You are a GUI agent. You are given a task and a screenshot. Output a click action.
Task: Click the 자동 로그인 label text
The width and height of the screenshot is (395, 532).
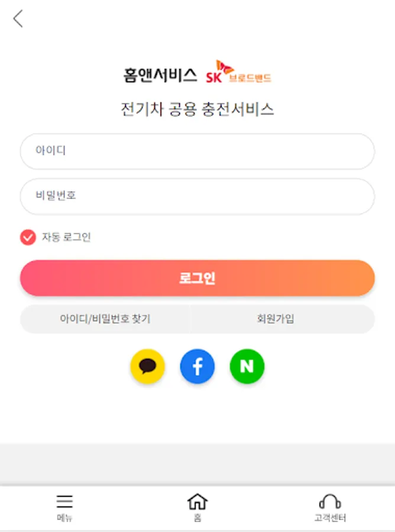66,238
